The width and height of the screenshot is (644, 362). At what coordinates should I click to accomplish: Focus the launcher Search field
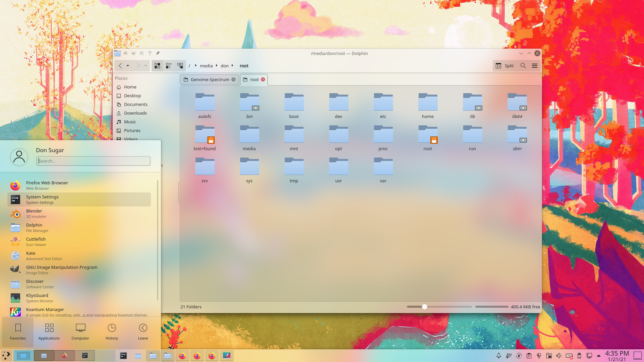tap(93, 161)
